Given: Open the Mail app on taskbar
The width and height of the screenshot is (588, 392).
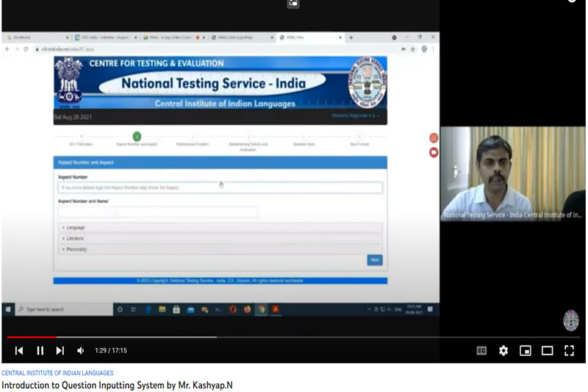Looking at the screenshot, I should click(x=190, y=310).
